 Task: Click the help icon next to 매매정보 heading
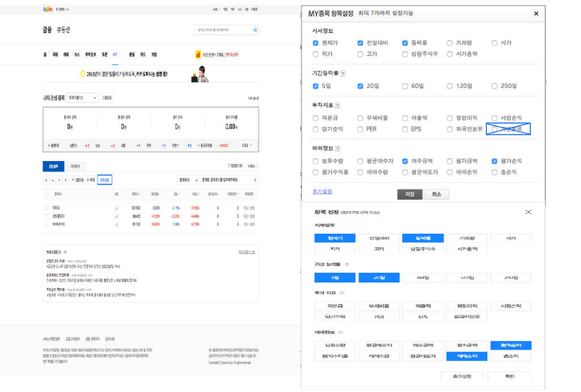338,148
